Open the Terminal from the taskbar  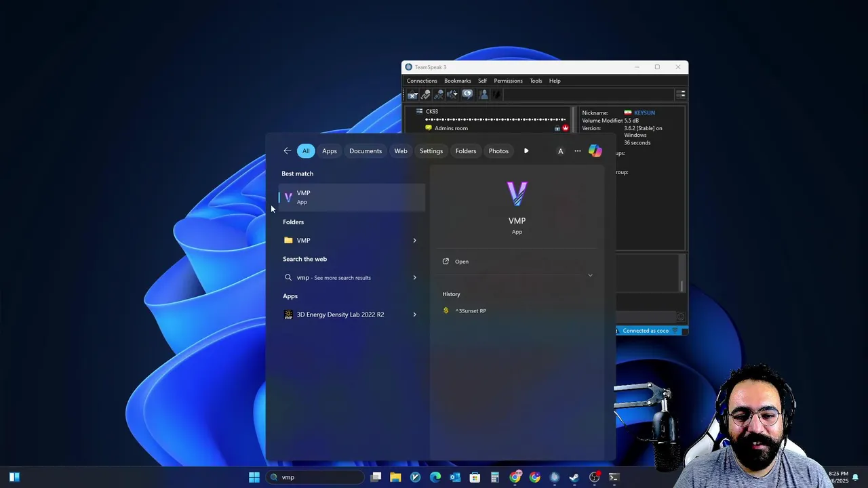614,477
